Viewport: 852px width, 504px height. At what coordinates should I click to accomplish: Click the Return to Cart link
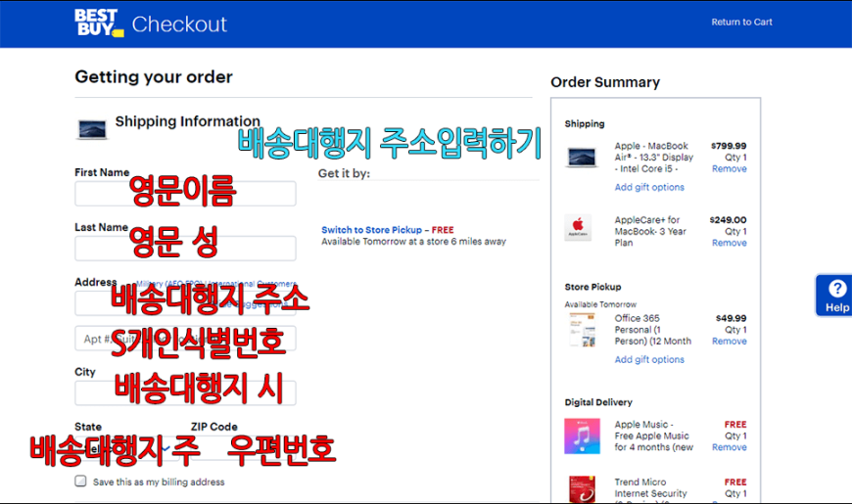(x=741, y=23)
